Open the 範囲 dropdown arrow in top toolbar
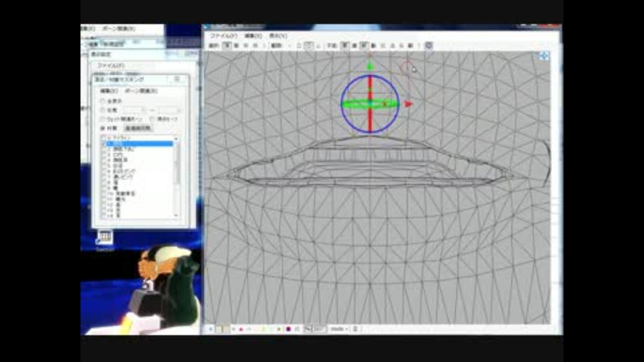Image resolution: width=644 pixels, height=362 pixels. 288,46
